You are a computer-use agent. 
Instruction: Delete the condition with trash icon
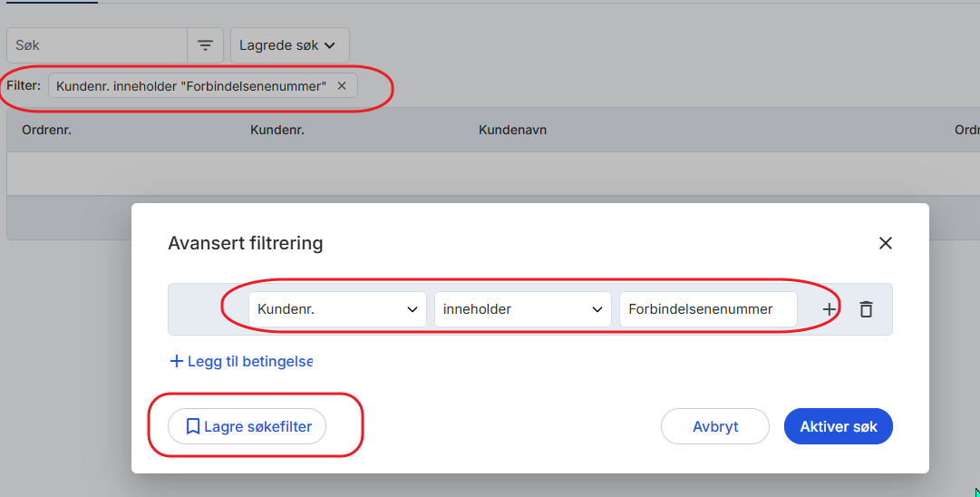866,309
